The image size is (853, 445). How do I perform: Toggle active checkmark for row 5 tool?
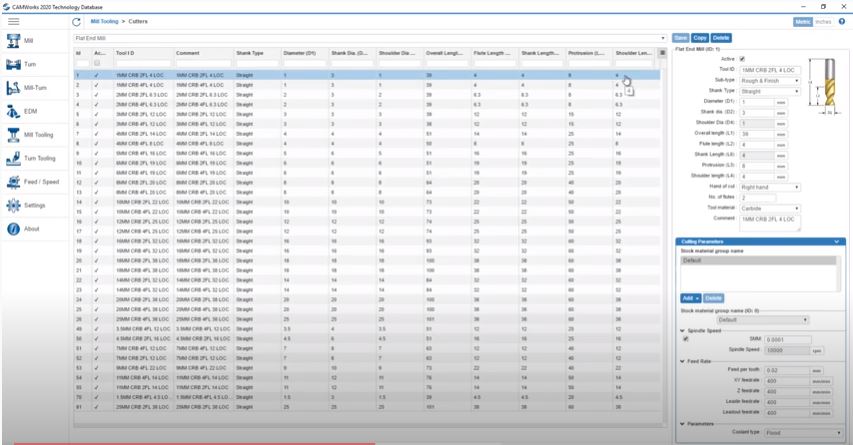point(97,114)
